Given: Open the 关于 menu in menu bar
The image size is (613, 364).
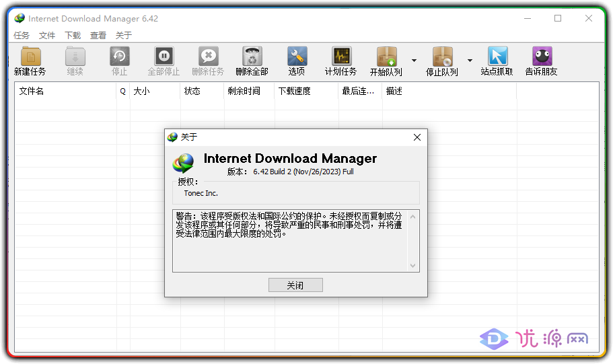Looking at the screenshot, I should [x=124, y=36].
